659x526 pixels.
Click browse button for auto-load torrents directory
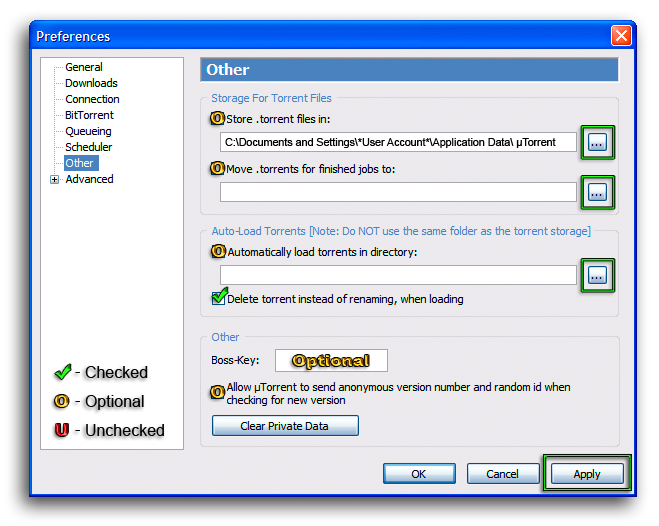coord(597,274)
